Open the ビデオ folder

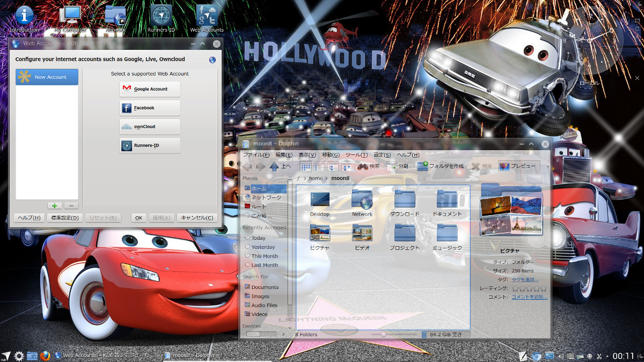pos(362,238)
